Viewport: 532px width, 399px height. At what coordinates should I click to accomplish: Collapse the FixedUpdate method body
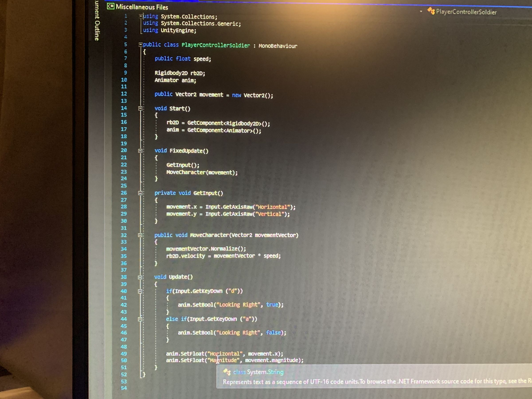[x=141, y=151]
